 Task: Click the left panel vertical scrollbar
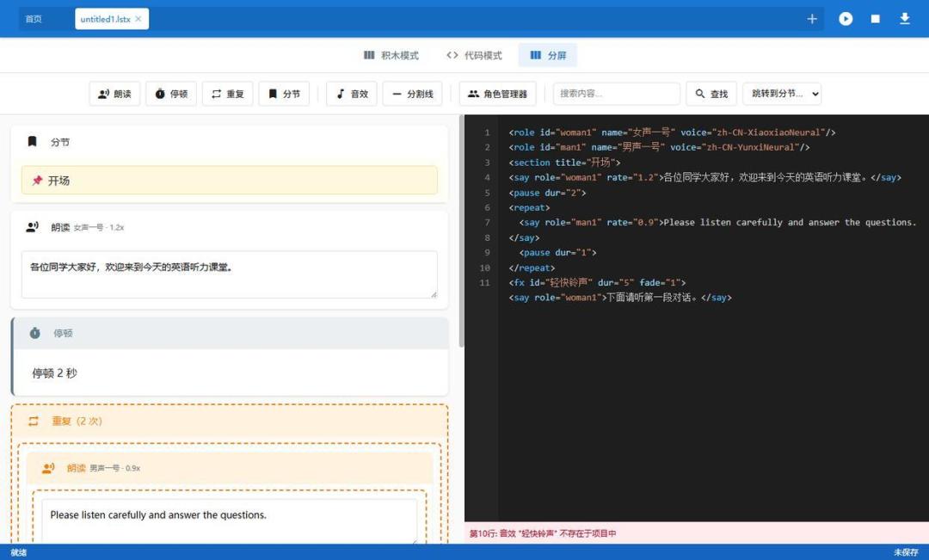pyautogui.click(x=462, y=231)
